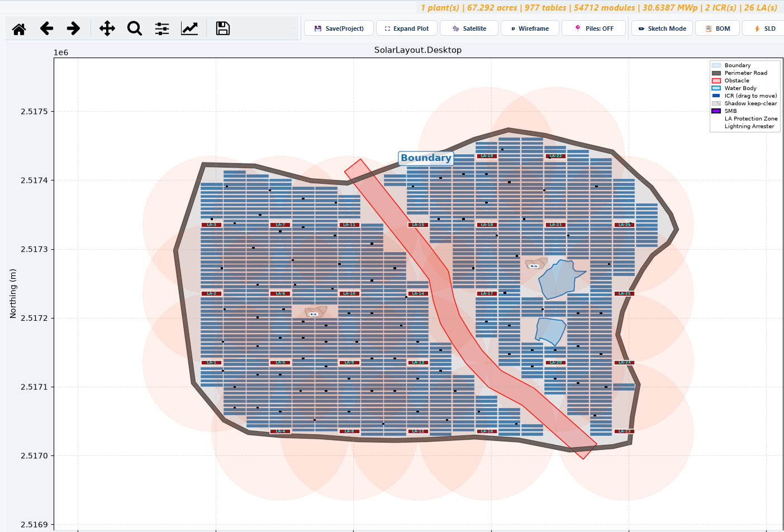
Task: Select lightning arrester LA-7
Action: coord(280,225)
